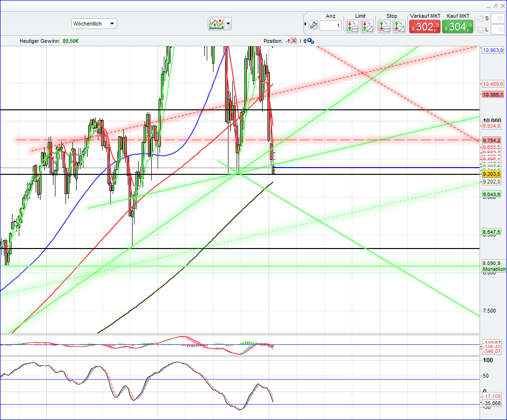Select the Position -1 value text

(x=287, y=41)
